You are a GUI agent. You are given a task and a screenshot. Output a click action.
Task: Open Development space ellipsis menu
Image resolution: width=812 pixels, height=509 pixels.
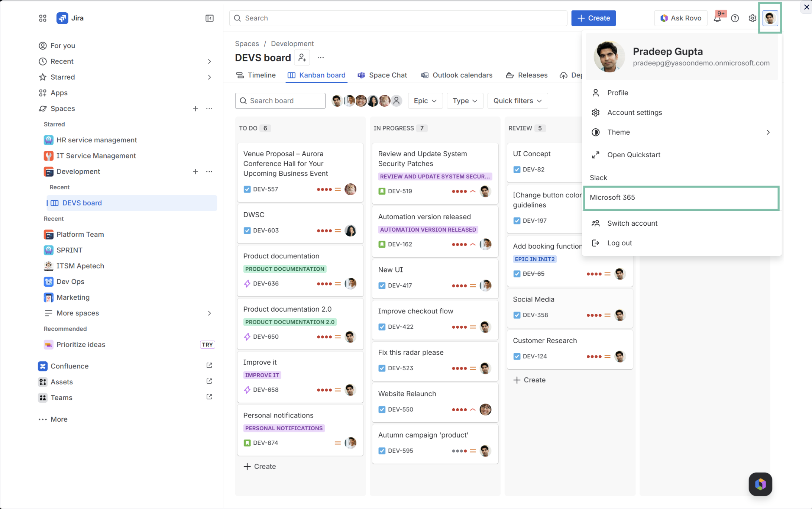point(210,171)
